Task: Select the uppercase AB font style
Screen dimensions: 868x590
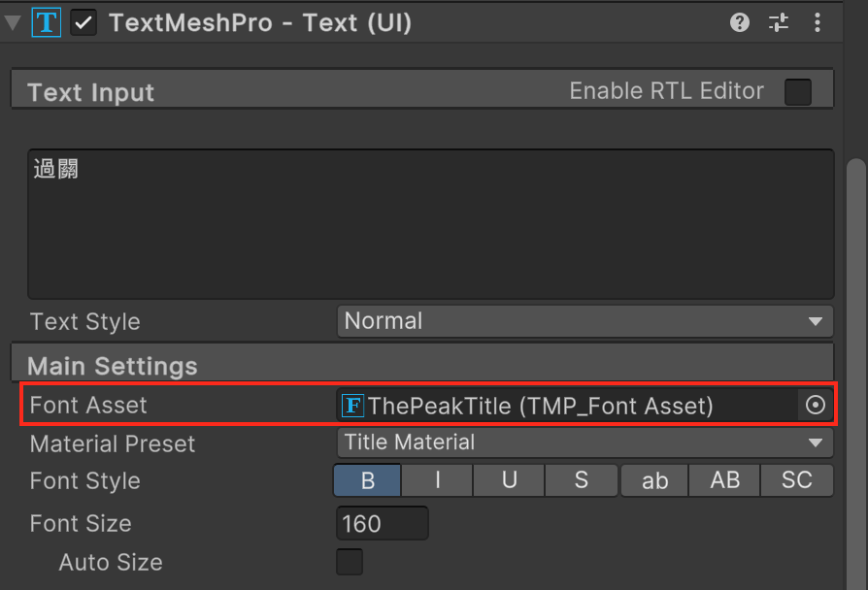Action: point(725,480)
